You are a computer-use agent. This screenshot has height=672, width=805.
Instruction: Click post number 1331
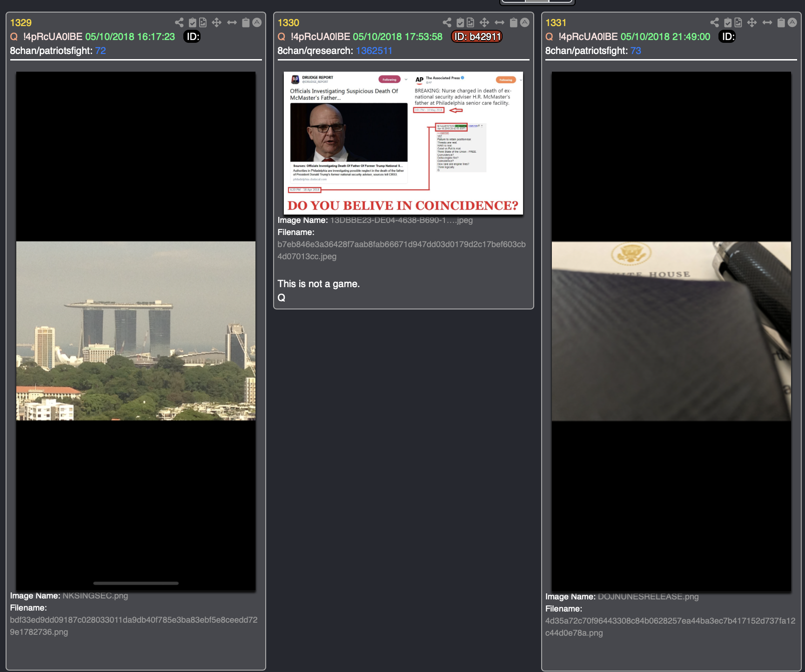click(556, 23)
